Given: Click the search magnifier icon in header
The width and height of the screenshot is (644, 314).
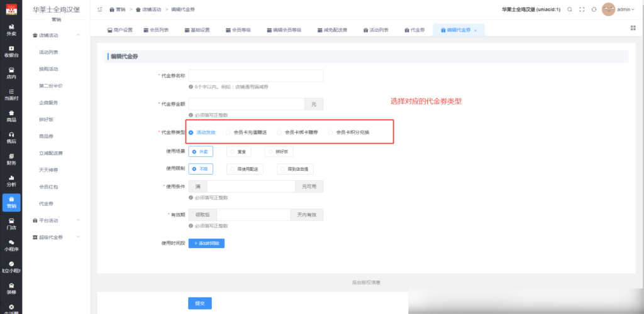Looking at the screenshot, I should click(570, 9).
